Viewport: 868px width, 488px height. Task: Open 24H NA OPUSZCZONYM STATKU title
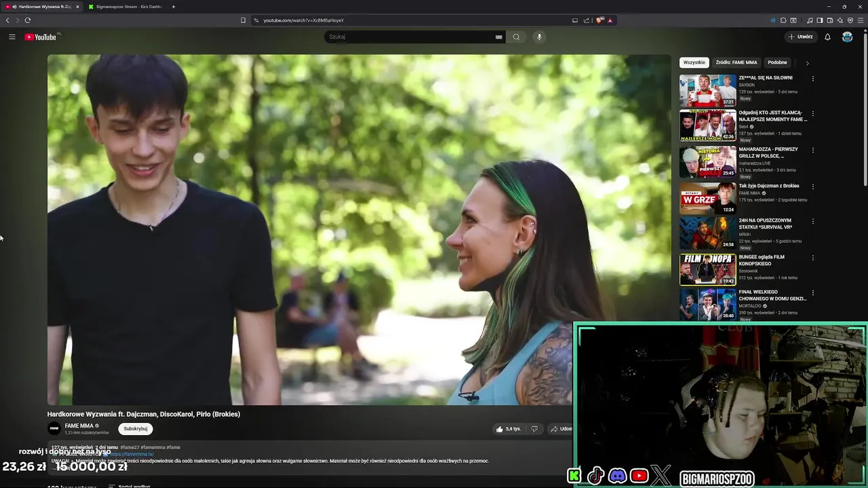(x=767, y=224)
